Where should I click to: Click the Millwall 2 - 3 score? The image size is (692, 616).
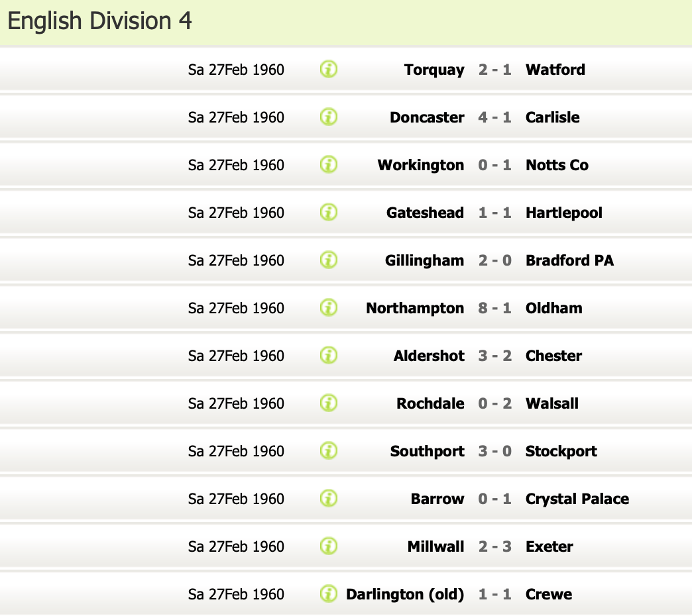click(x=494, y=546)
